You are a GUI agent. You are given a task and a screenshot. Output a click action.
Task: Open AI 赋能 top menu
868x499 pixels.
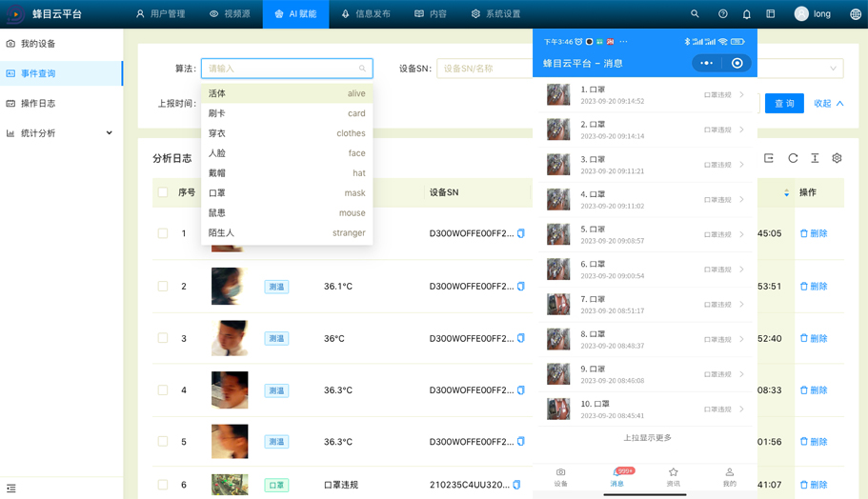pos(295,14)
